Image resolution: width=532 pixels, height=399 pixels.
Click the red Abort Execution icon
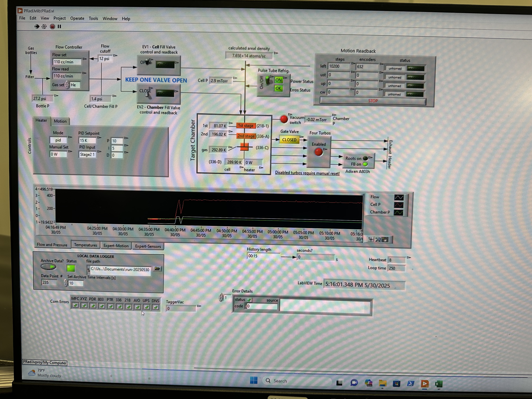pos(52,27)
